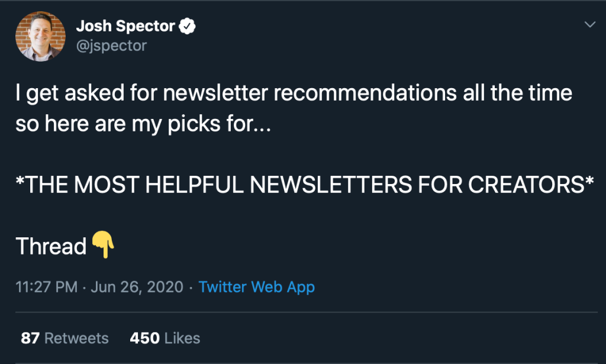Image resolution: width=606 pixels, height=364 pixels.
Task: Open the Josh Spector display name link
Action: (125, 26)
